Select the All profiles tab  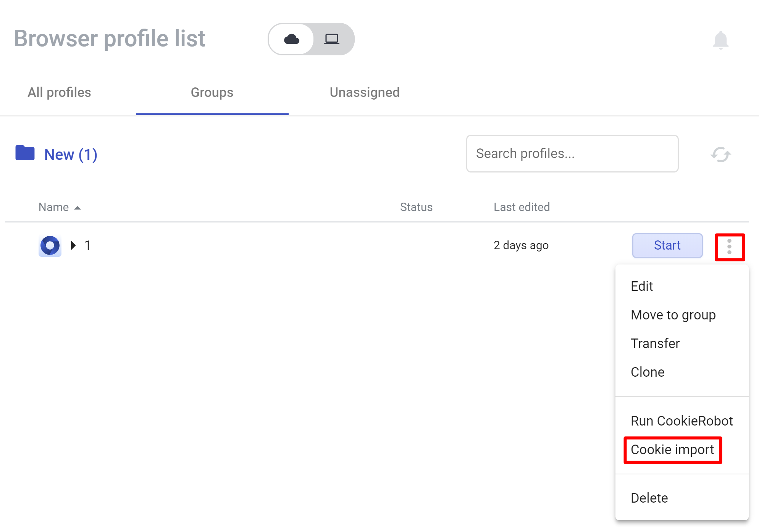(x=60, y=92)
